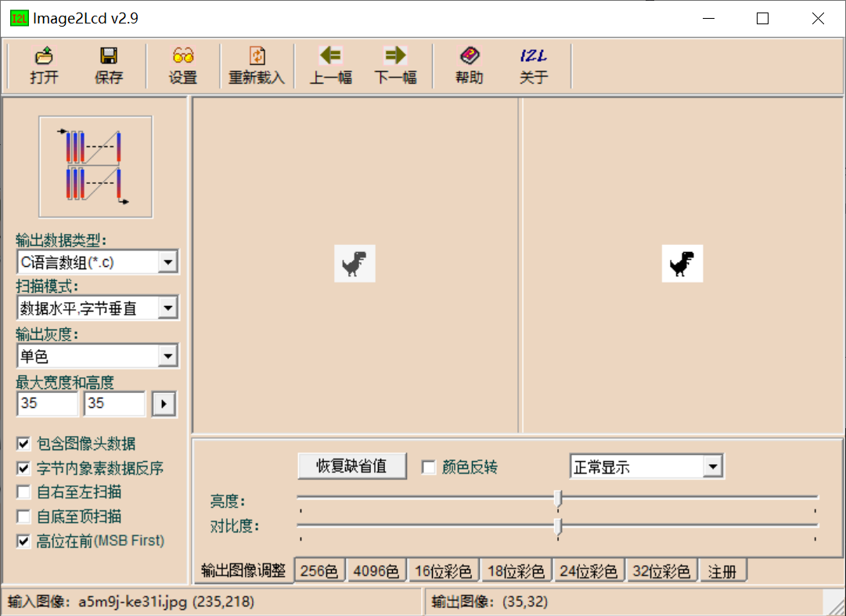
Task: Click the max width field showing 35
Action: click(x=48, y=403)
